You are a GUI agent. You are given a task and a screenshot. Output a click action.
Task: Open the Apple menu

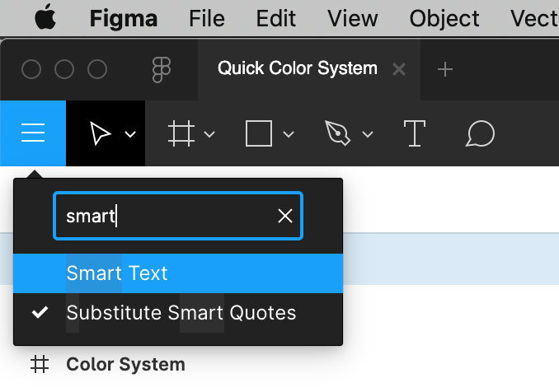45,18
